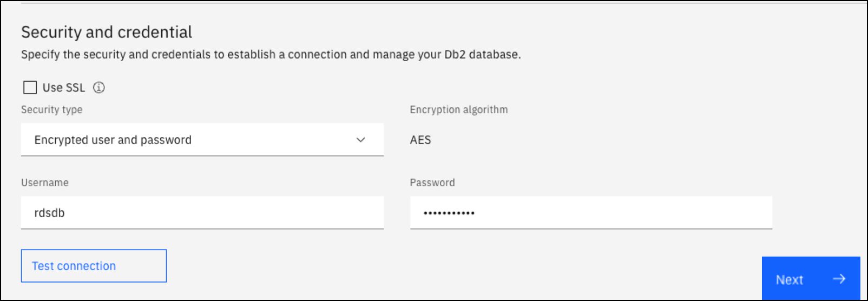
Task: Click the Security type label
Action: coord(52,110)
